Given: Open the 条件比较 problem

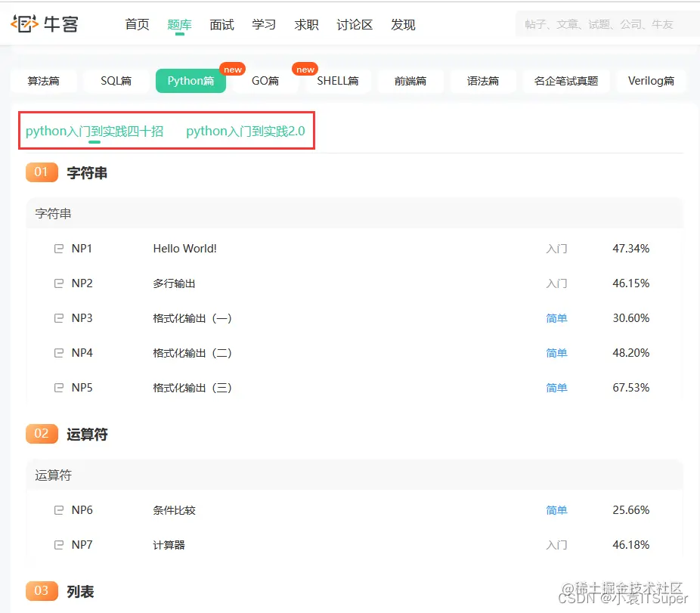Looking at the screenshot, I should pyautogui.click(x=174, y=510).
